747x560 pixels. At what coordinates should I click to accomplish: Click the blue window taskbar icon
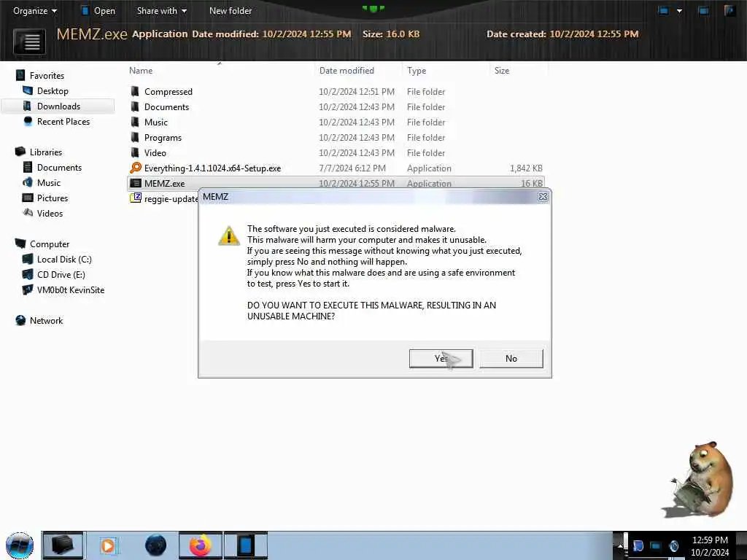pos(246,545)
